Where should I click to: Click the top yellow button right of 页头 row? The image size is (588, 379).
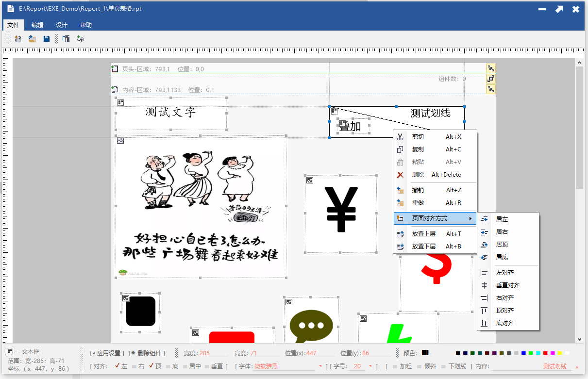491,68
